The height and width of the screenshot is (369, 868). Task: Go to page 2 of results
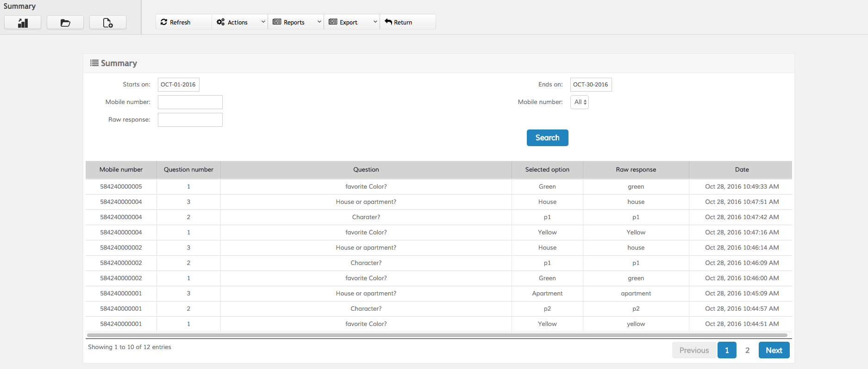747,351
